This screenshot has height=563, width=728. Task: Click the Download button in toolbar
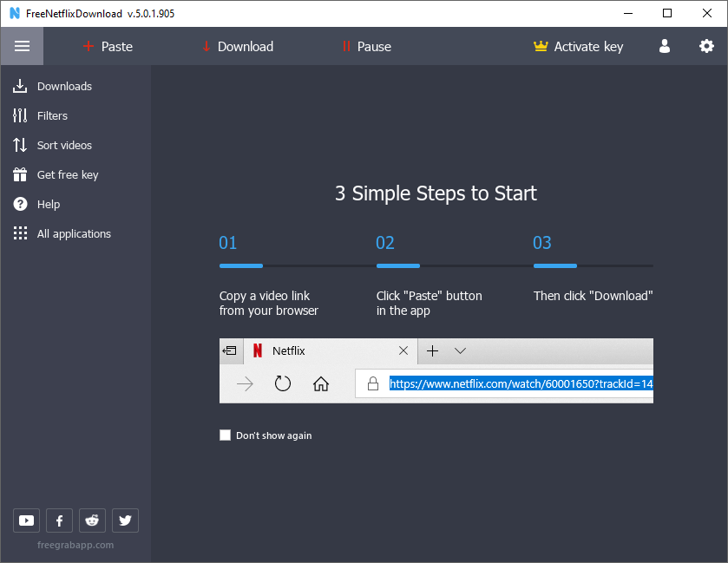coord(238,47)
